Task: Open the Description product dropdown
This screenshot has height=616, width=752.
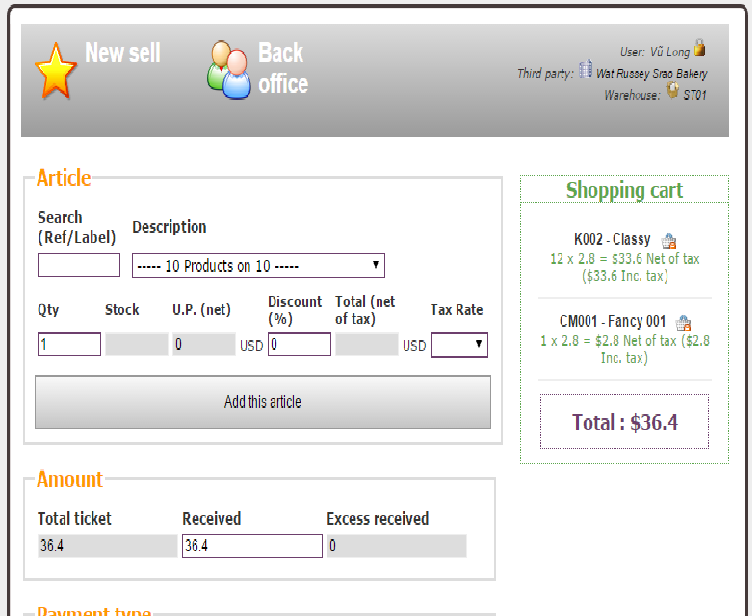Action: (x=258, y=266)
